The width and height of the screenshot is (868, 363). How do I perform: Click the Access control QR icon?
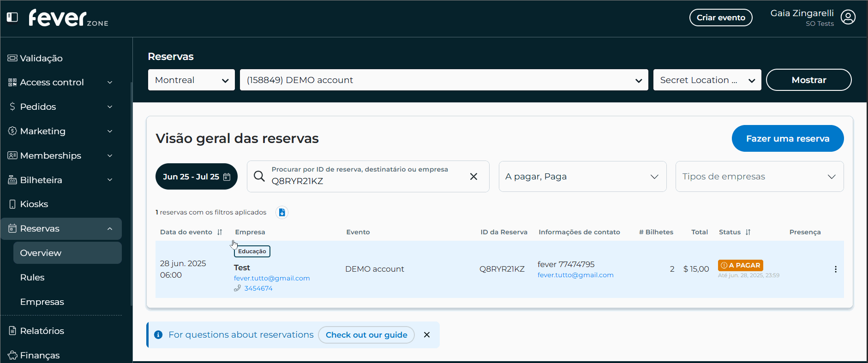tap(12, 82)
